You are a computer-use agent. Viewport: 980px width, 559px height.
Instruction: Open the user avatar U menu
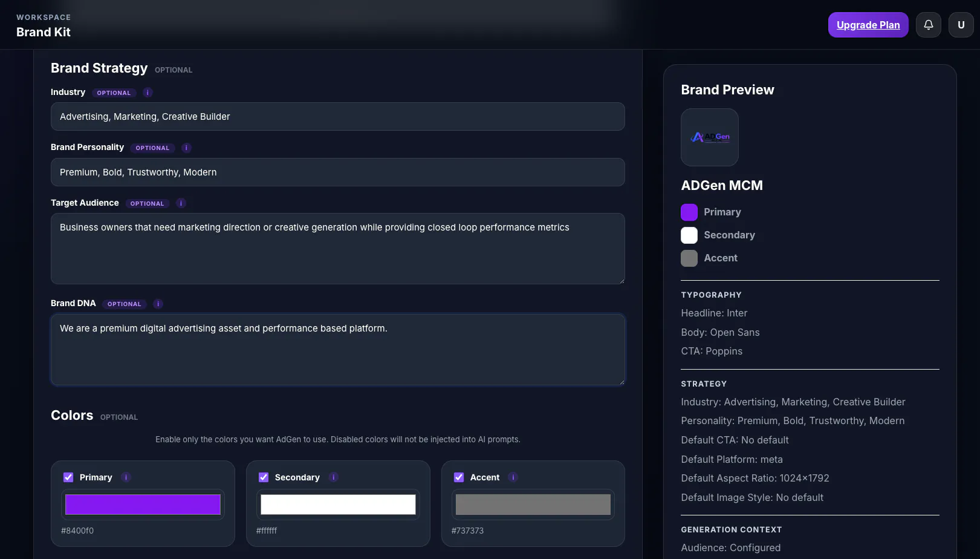click(961, 25)
